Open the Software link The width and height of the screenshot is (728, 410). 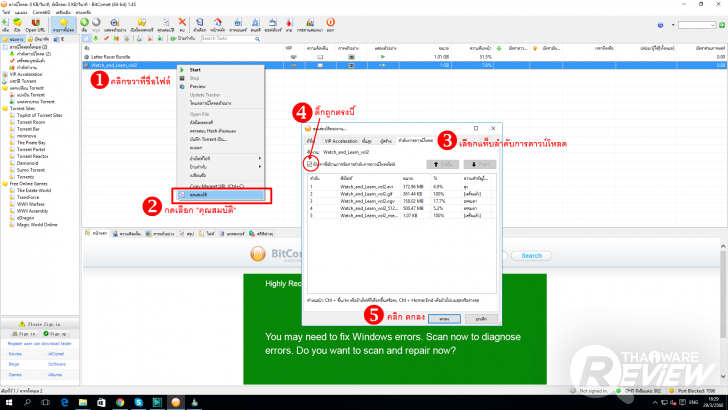click(57, 364)
